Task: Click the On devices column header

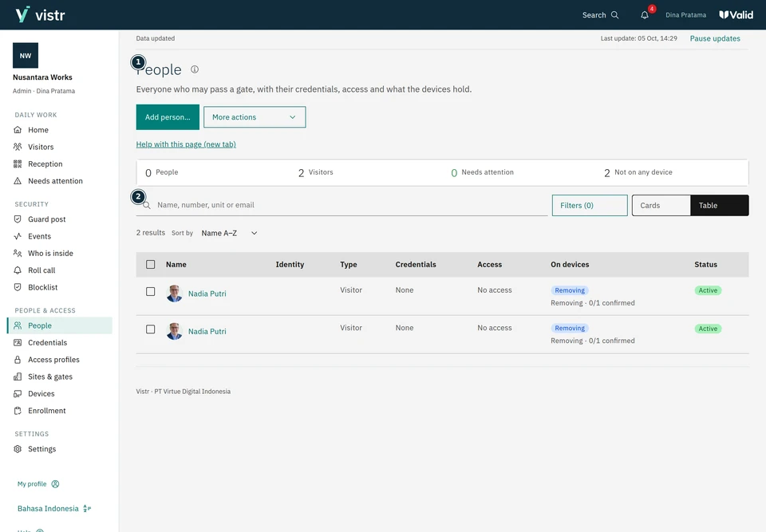Action: 570,264
